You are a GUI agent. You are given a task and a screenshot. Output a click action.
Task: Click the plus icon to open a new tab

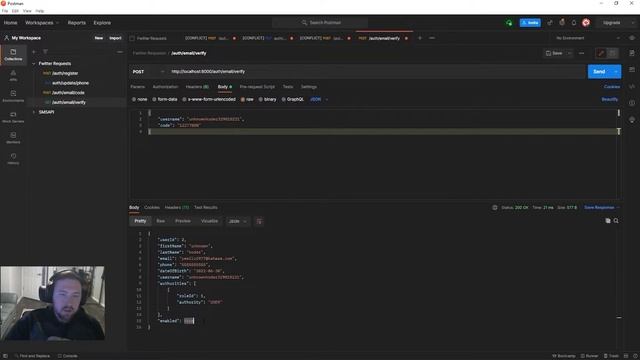pyautogui.click(x=420, y=38)
